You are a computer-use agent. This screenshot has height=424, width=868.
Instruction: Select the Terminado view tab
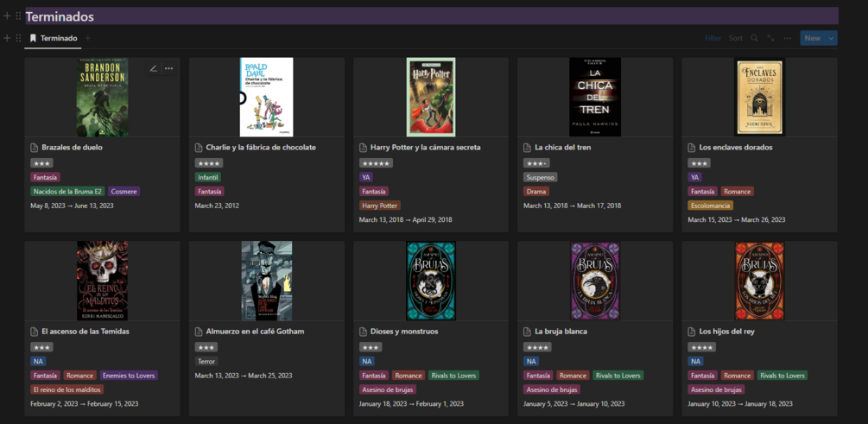(54, 38)
